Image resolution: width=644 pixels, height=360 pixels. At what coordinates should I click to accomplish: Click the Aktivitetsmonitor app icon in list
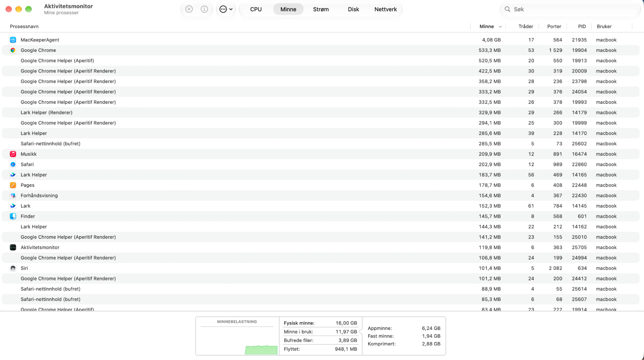(13, 247)
